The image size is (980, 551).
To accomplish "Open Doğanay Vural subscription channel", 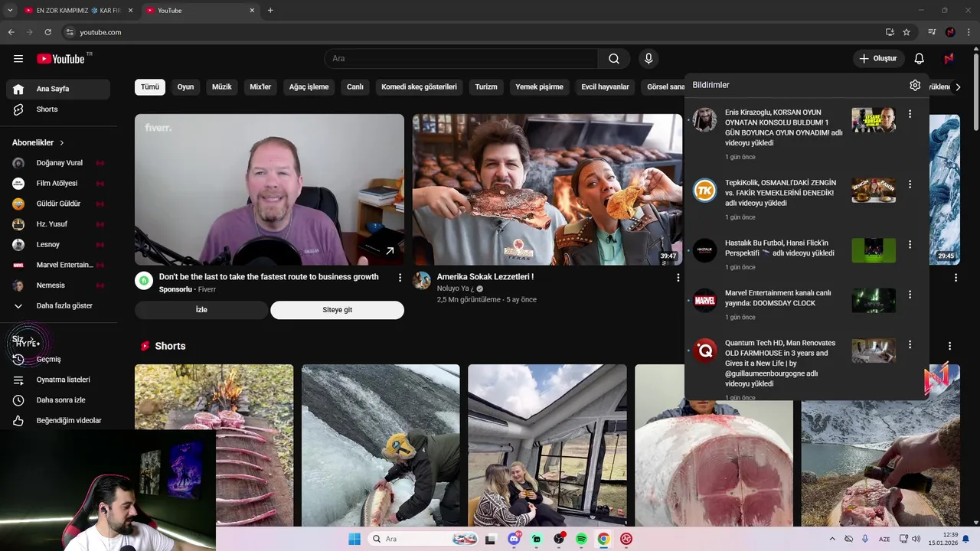I will click(x=58, y=163).
